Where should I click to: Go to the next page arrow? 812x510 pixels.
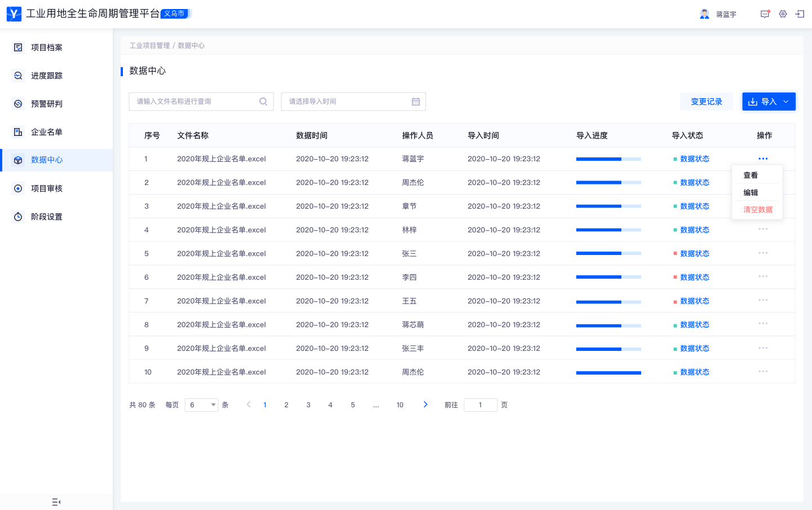click(425, 405)
